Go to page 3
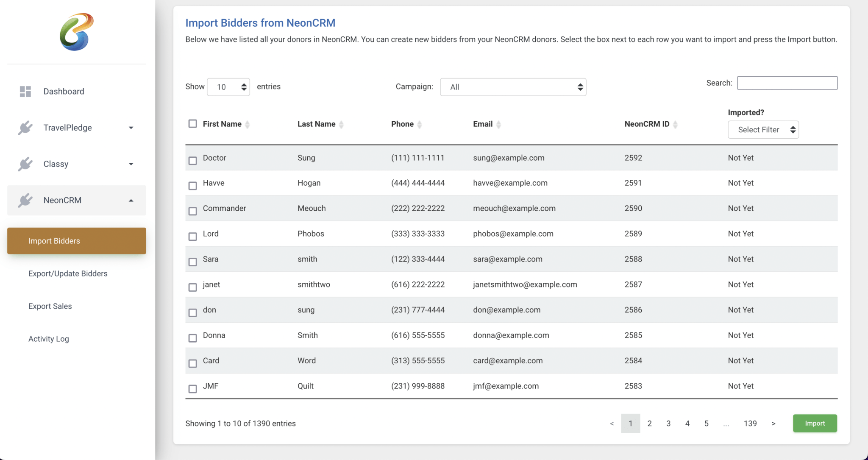The image size is (868, 460). 668,424
